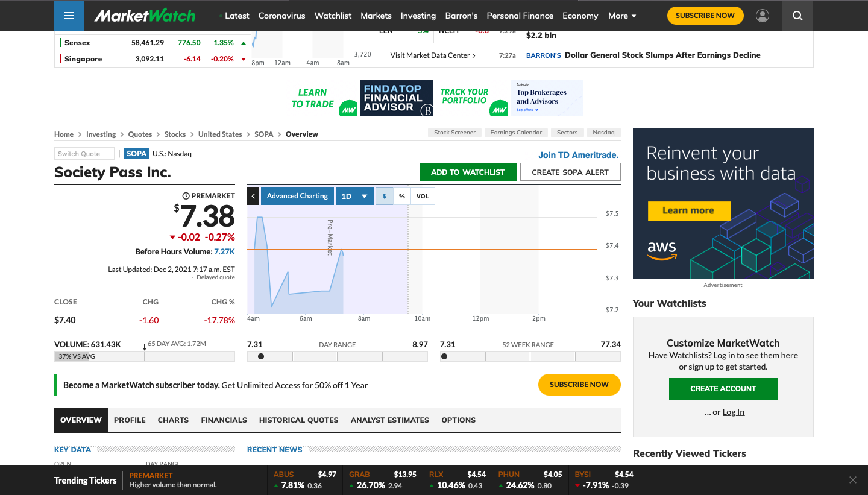Click the Switch Quote input field
The width and height of the screenshot is (868, 495).
[x=84, y=154]
